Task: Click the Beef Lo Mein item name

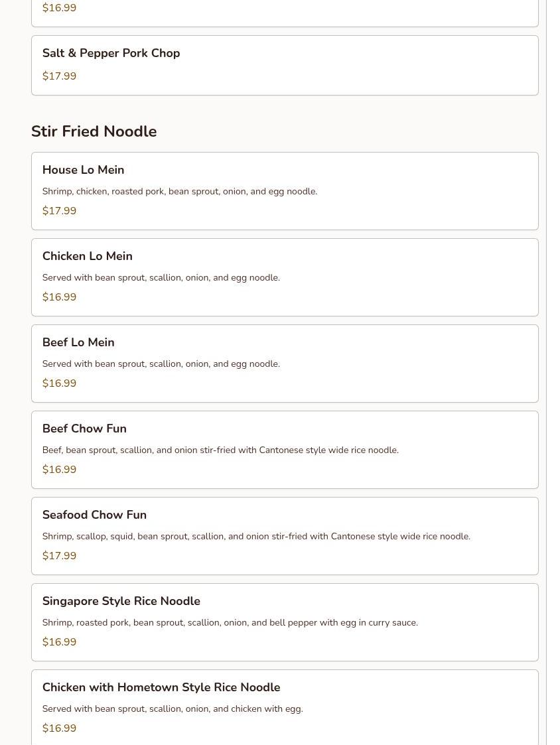Action: coord(78,343)
